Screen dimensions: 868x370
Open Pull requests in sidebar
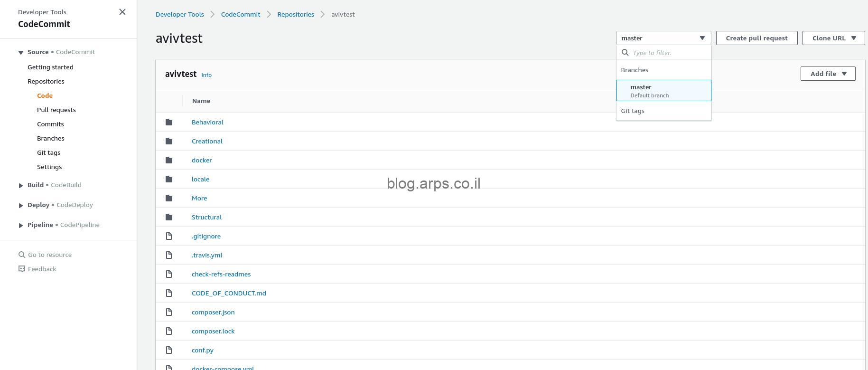tap(56, 110)
